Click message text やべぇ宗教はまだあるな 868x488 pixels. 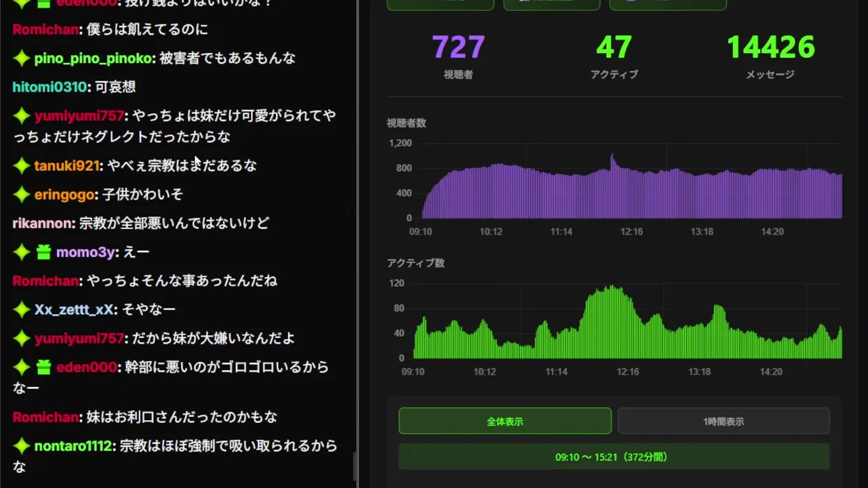[x=182, y=165]
